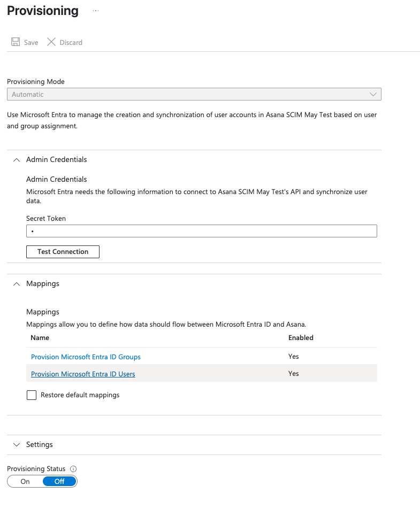Image resolution: width=420 pixels, height=524 pixels.
Task: Open the Provisioning Mode dropdown arrow
Action: (373, 95)
